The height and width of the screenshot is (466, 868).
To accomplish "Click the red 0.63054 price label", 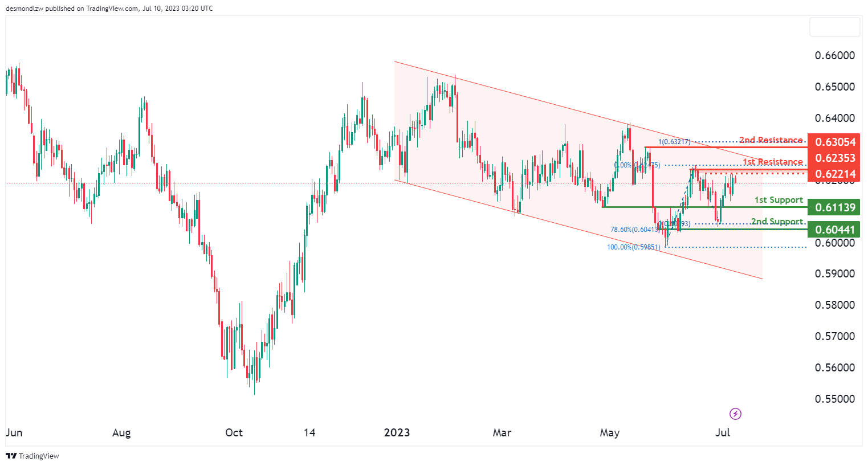I will (834, 142).
